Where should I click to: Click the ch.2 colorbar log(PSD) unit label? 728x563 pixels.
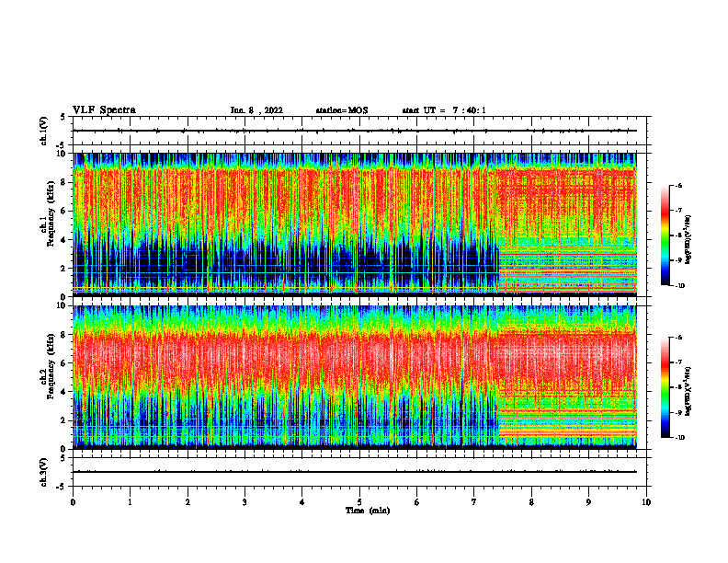tap(688, 391)
